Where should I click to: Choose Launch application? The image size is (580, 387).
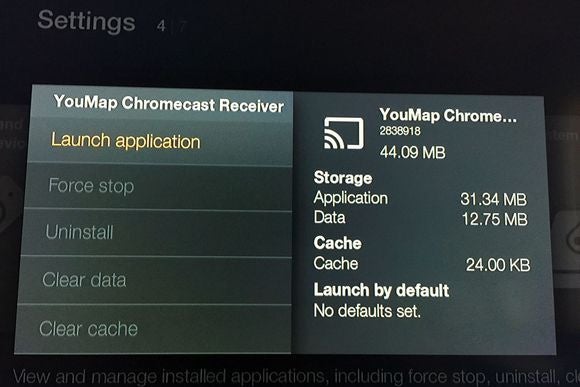(159, 142)
